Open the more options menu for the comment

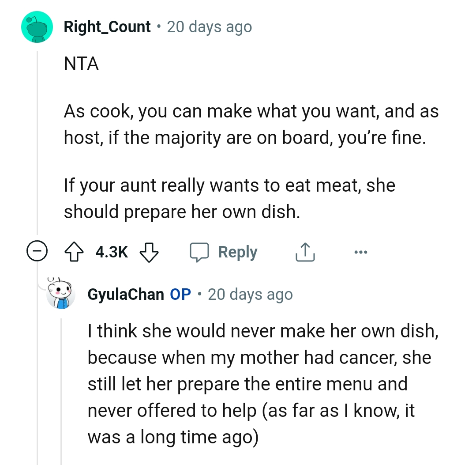click(x=361, y=252)
